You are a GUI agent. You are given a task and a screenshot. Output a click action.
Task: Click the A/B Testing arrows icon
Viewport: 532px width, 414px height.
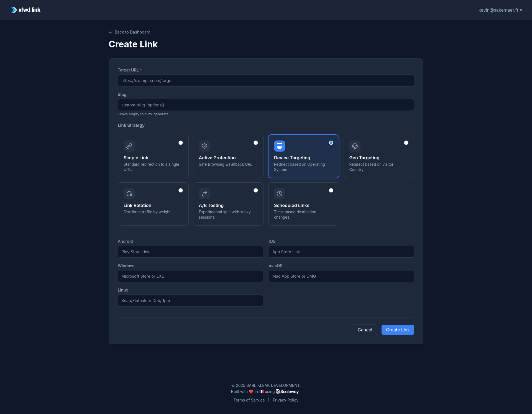[x=204, y=194]
